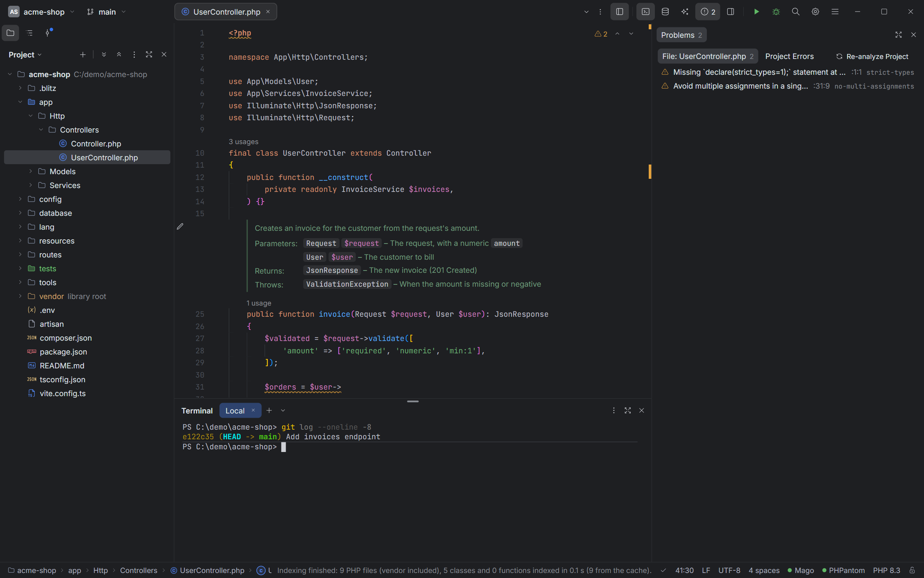Add new item in Project panel
Screen dimensions: 924x578
tap(83, 55)
